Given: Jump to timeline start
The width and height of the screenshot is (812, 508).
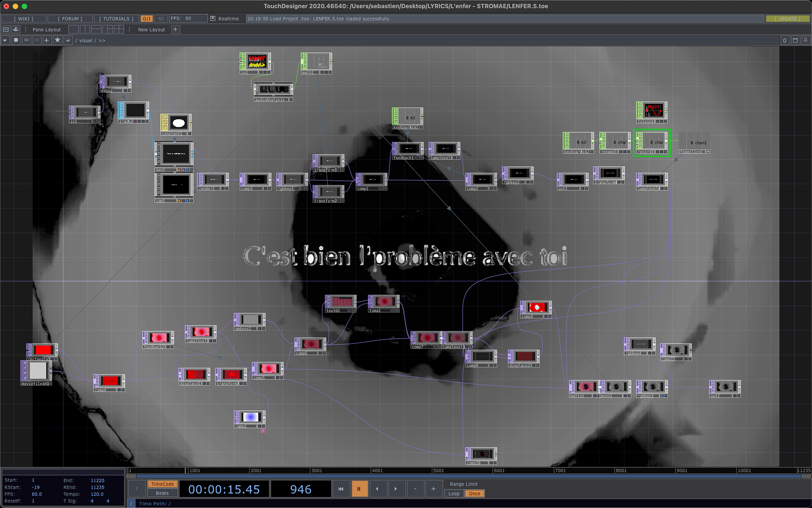Looking at the screenshot, I should [341, 489].
